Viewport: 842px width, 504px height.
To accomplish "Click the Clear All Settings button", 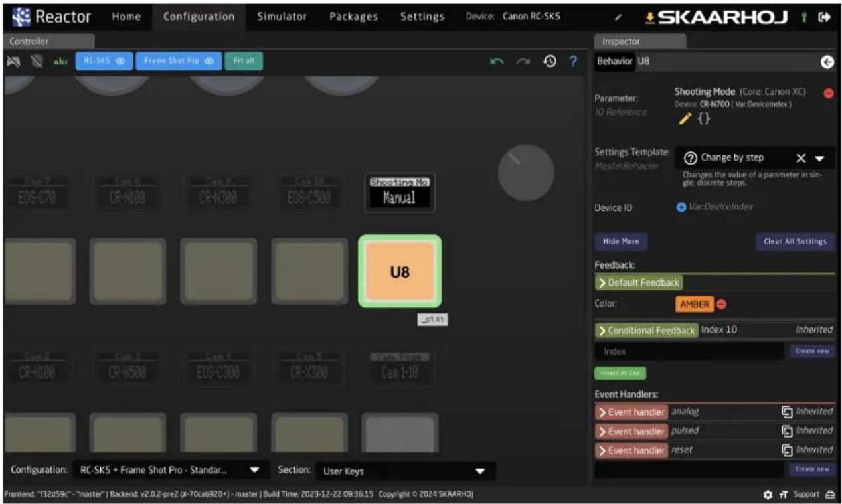I will (795, 242).
